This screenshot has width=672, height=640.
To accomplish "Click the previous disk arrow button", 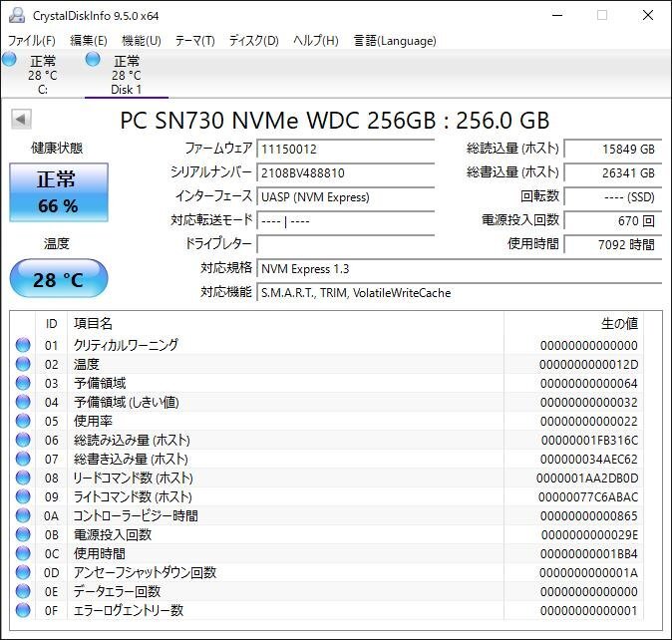I will point(20,120).
